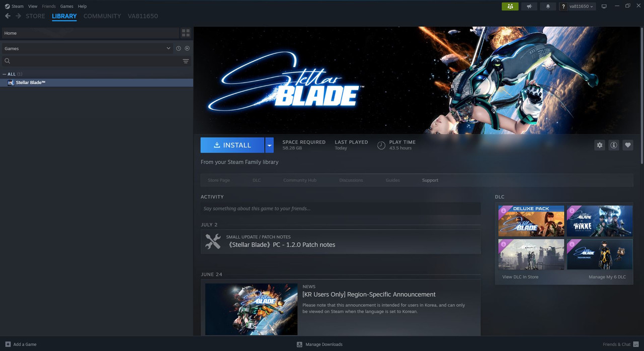Viewport: 644px width, 351px height.
Task: Toggle show ready-to-play games icon
Action: (187, 48)
